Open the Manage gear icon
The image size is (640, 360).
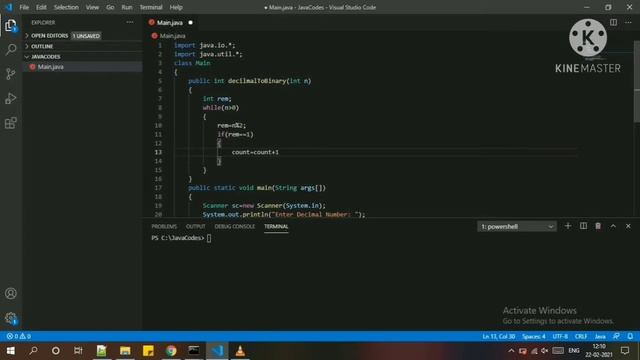click(11, 318)
